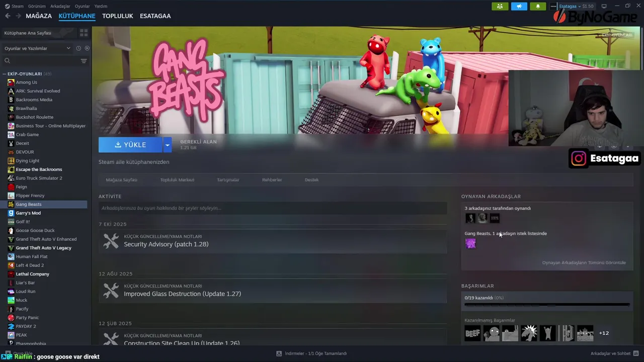The width and height of the screenshot is (644, 362).
Task: Switch to the MAĞAZA tab
Action: pyautogui.click(x=39, y=16)
